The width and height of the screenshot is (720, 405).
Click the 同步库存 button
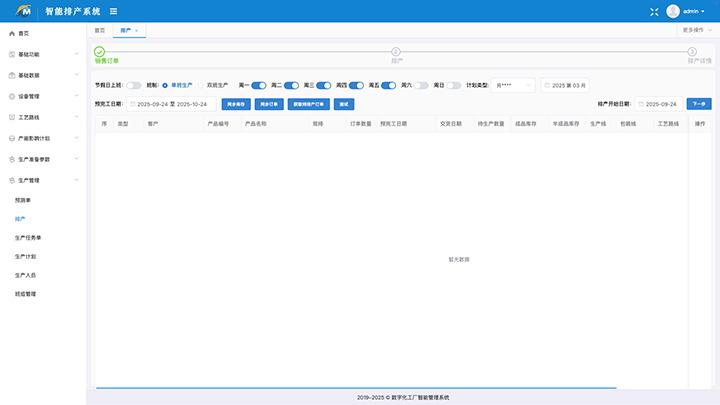click(x=236, y=104)
